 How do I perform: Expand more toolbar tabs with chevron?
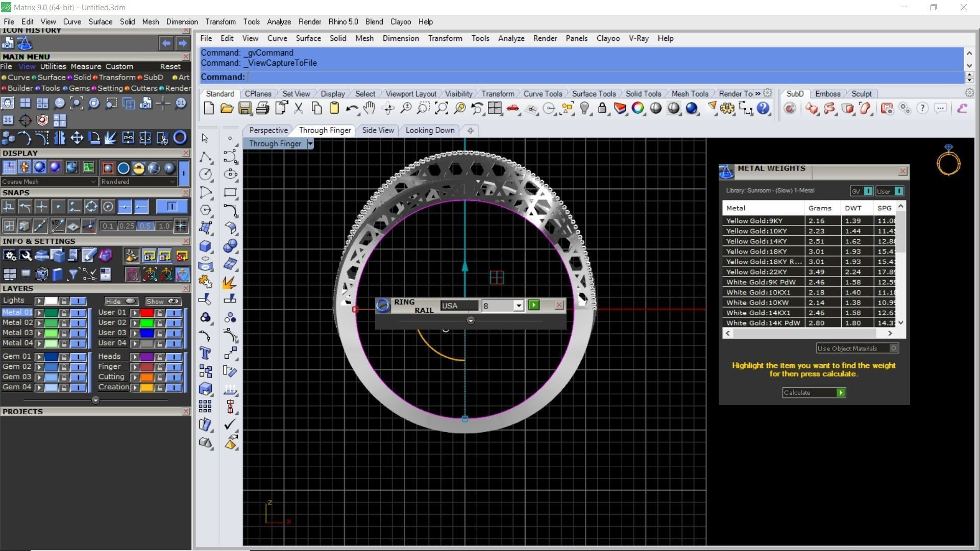click(758, 93)
